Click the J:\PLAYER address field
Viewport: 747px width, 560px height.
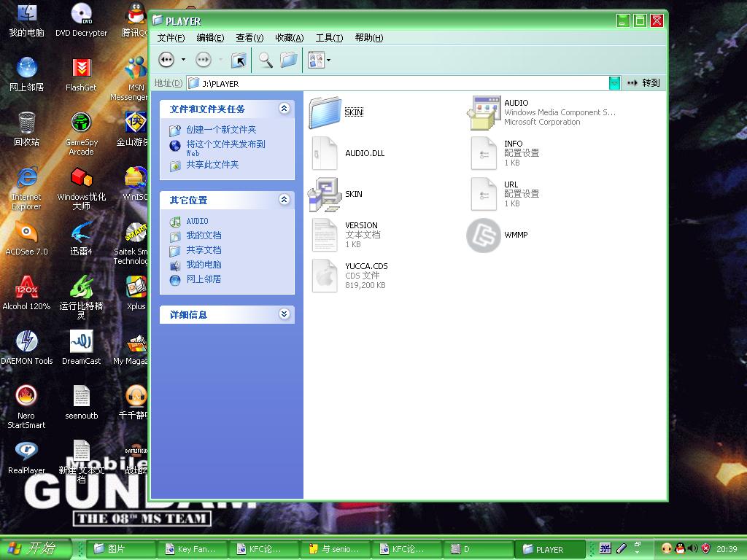click(x=398, y=83)
